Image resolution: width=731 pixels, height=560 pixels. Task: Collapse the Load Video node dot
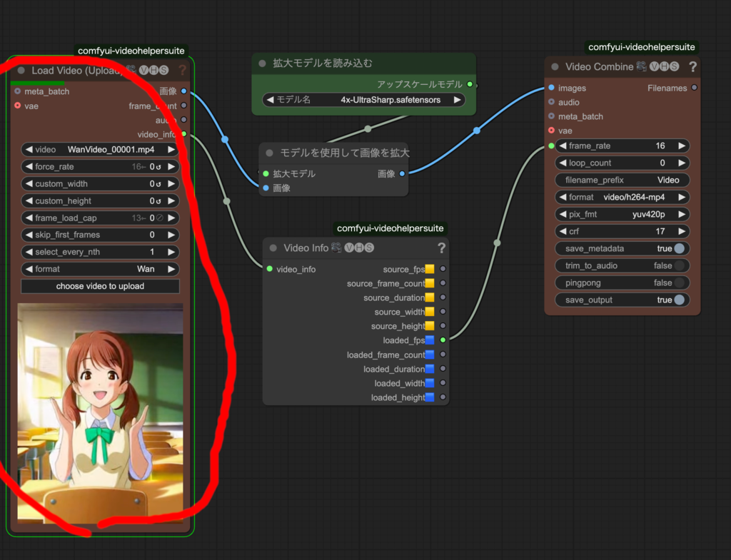pos(21,71)
